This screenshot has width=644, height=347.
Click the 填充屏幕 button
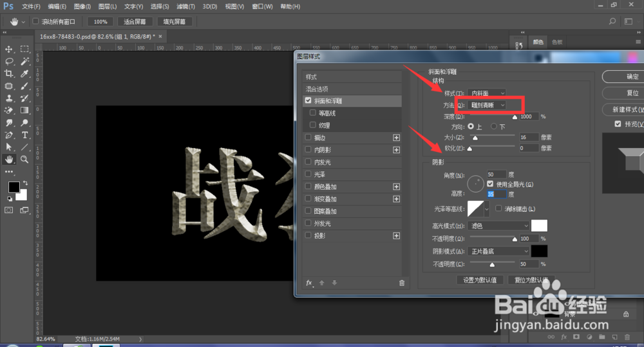[x=174, y=21]
